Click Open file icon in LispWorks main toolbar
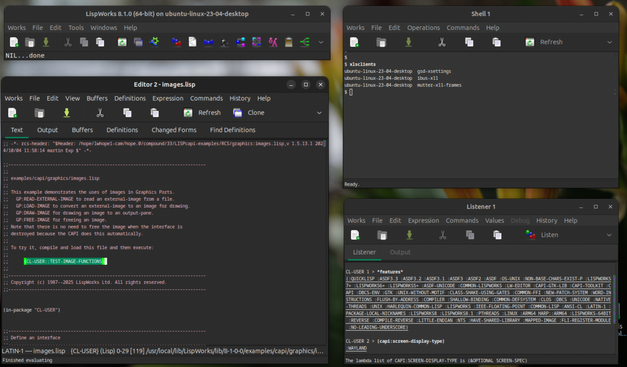The width and height of the screenshot is (627, 367). pos(30,42)
